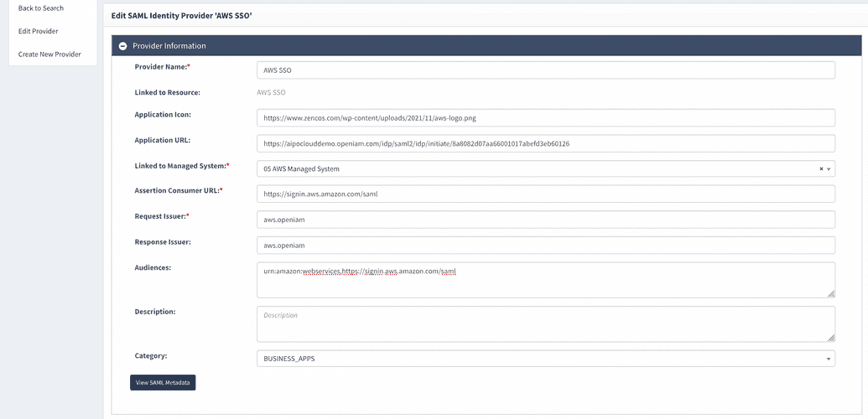Open the Category dropdown
The image size is (868, 419).
tap(546, 359)
